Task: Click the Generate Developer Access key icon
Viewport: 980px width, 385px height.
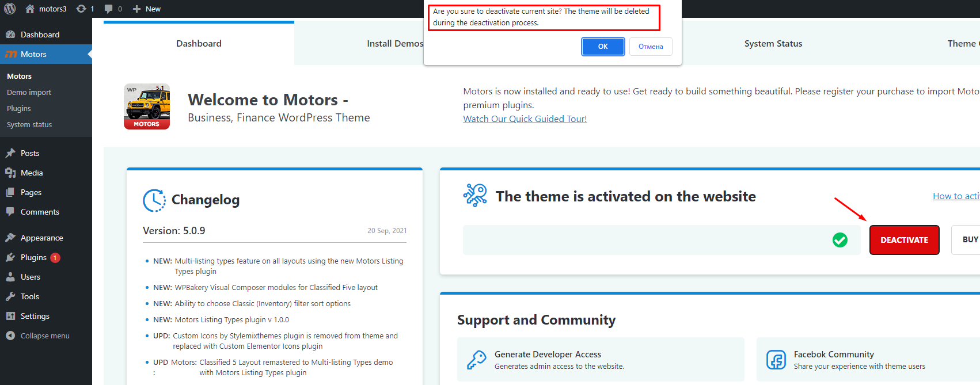Action: coord(476,360)
